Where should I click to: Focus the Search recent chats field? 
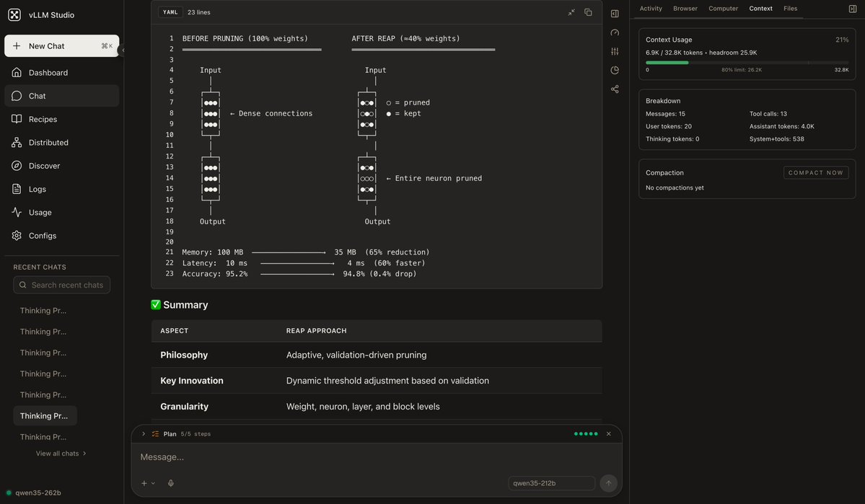pos(62,285)
